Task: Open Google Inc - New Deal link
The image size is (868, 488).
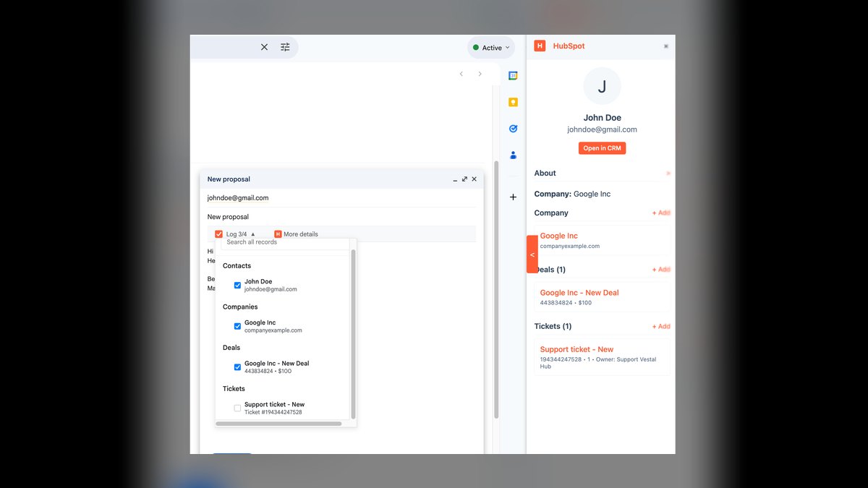Action: coord(579,293)
